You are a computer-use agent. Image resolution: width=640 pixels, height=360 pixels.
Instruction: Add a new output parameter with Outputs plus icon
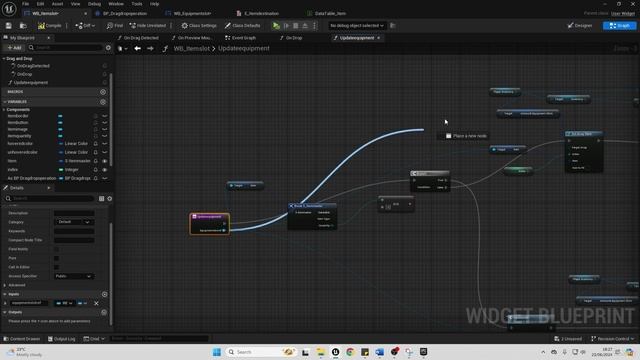click(104, 312)
